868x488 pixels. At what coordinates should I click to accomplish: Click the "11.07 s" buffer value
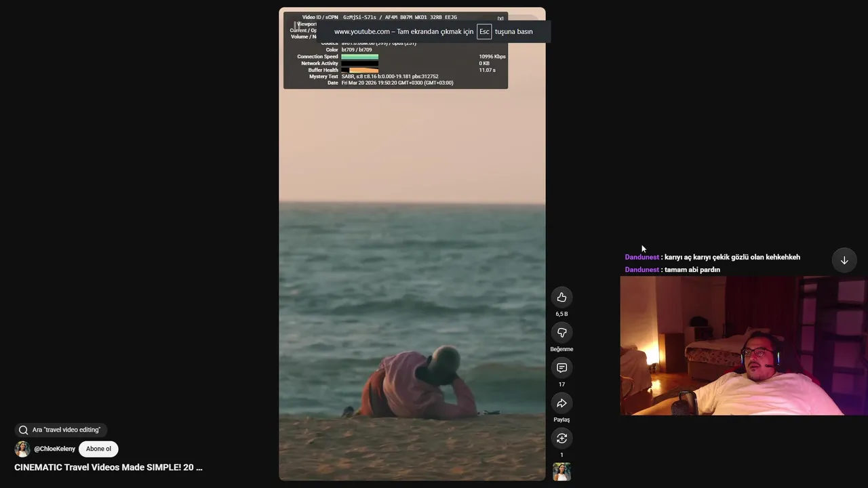(487, 70)
